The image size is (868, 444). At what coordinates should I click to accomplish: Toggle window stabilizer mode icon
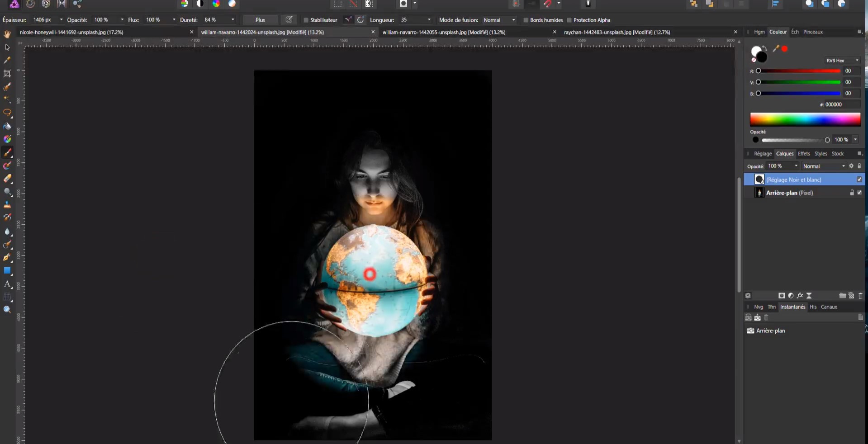[360, 20]
